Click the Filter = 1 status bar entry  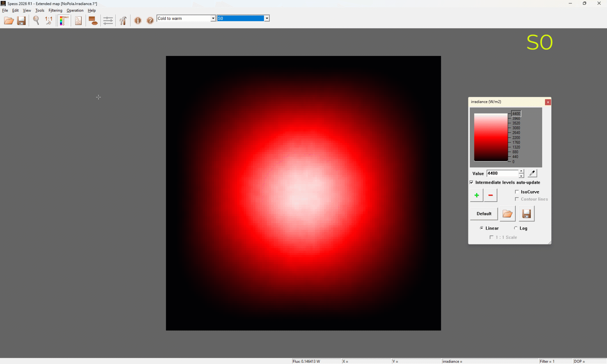pyautogui.click(x=547, y=361)
